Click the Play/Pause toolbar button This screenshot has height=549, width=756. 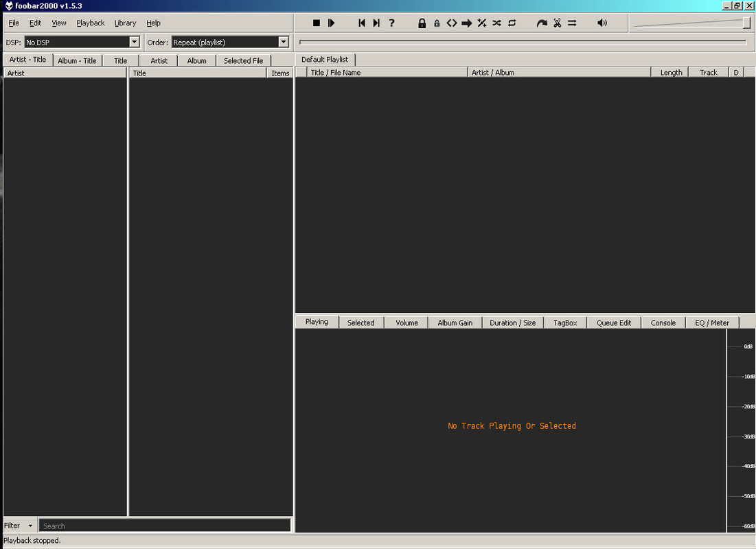click(x=331, y=23)
